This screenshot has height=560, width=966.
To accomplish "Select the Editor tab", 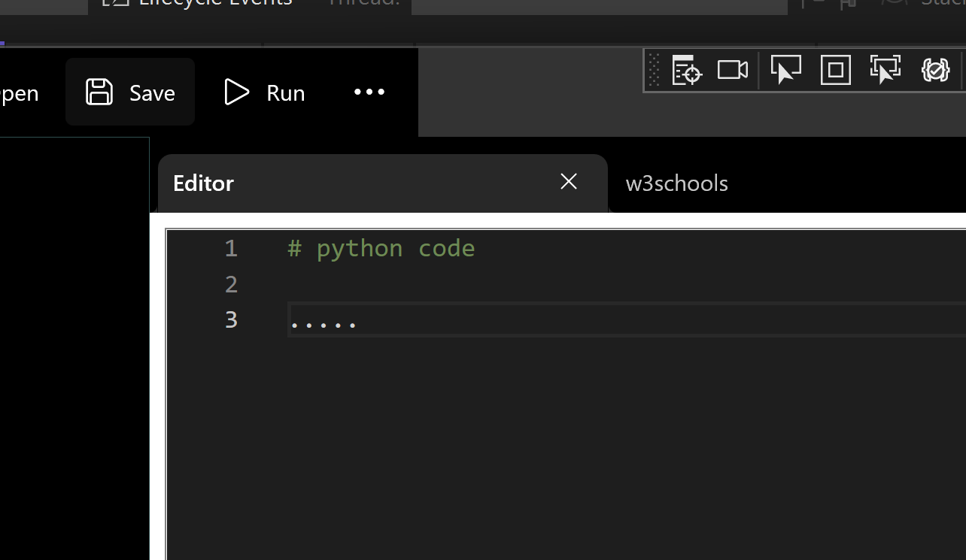I will [x=203, y=183].
